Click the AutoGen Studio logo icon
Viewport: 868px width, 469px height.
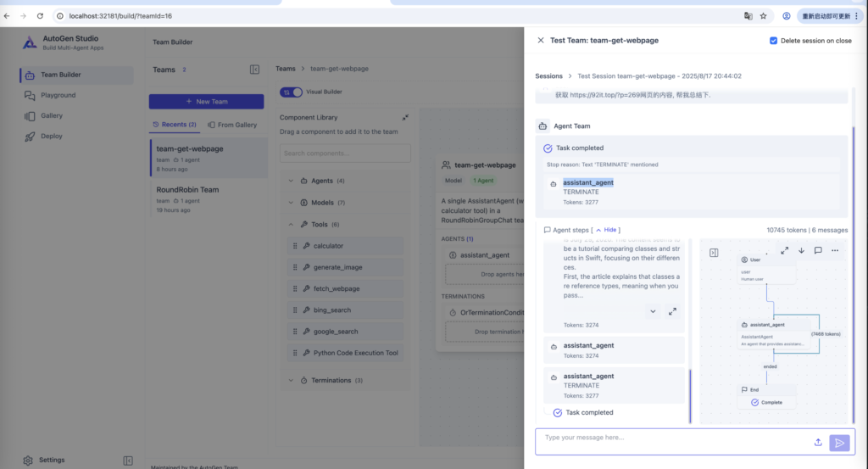tap(30, 42)
